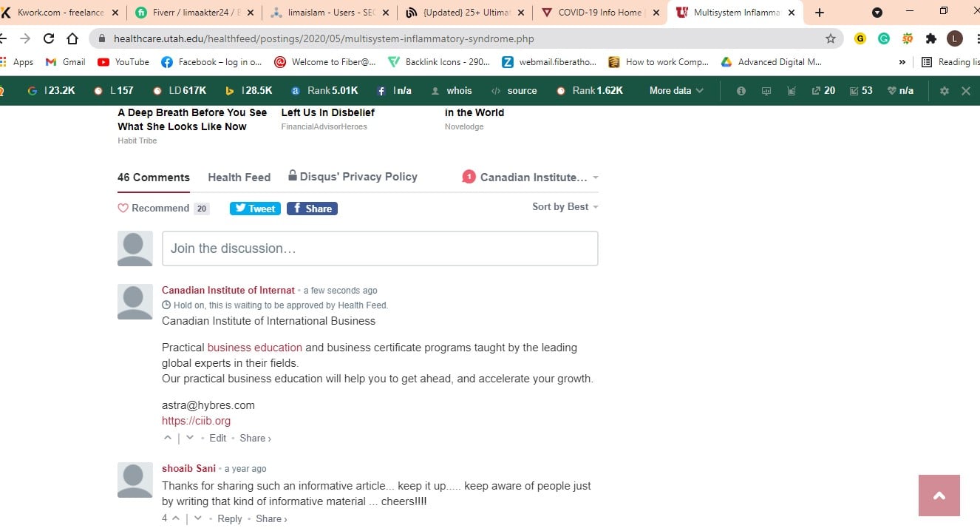
Task: Open the page info icon in the SEO bar
Action: point(741,90)
